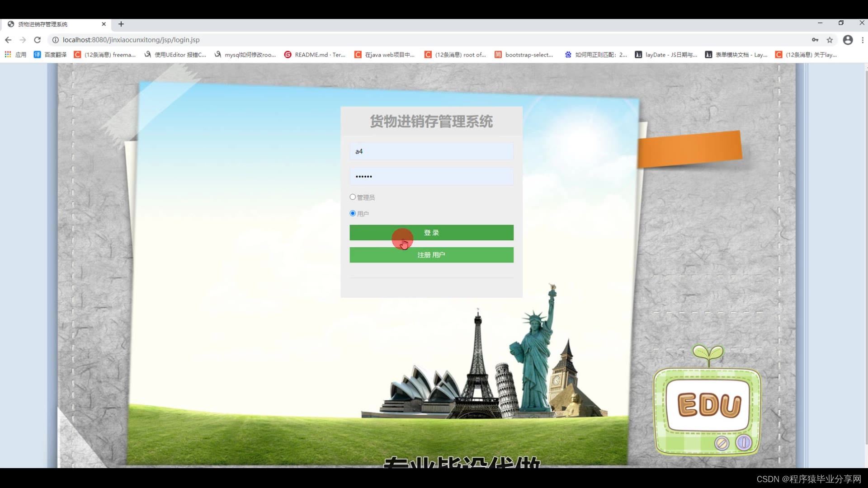Select the 用户 radio option

[353, 213]
